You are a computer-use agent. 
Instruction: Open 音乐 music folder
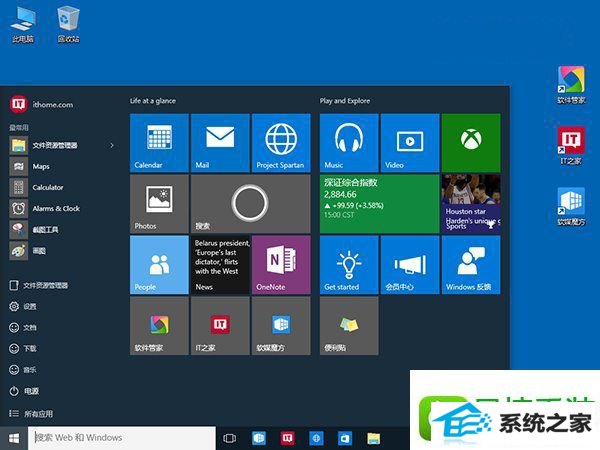(x=23, y=370)
